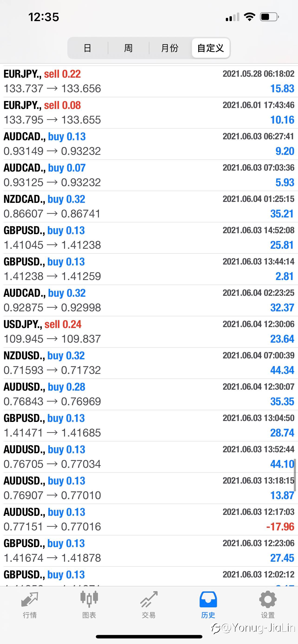Expand the EURJPY sell 0.22 trade row
The image size is (298, 644).
pos(149,81)
